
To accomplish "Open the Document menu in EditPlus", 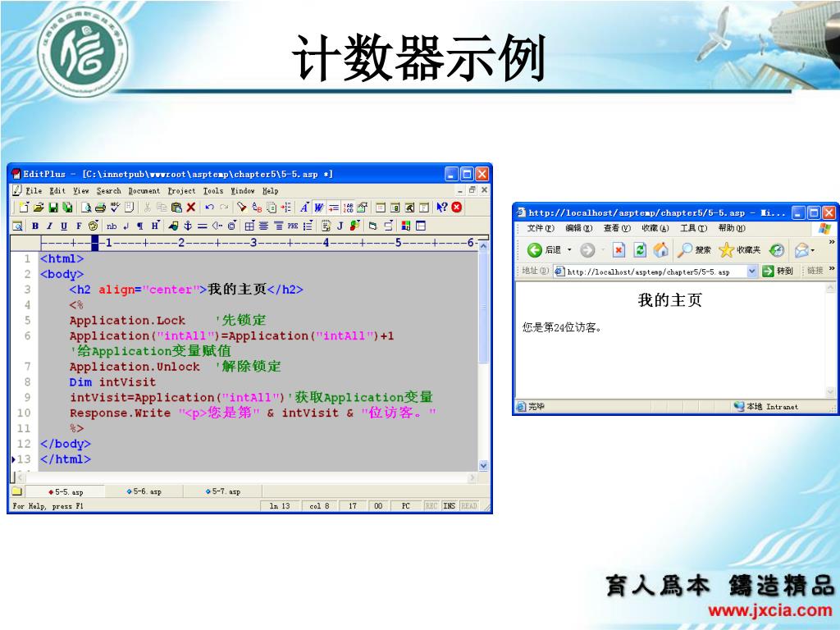I will [144, 190].
